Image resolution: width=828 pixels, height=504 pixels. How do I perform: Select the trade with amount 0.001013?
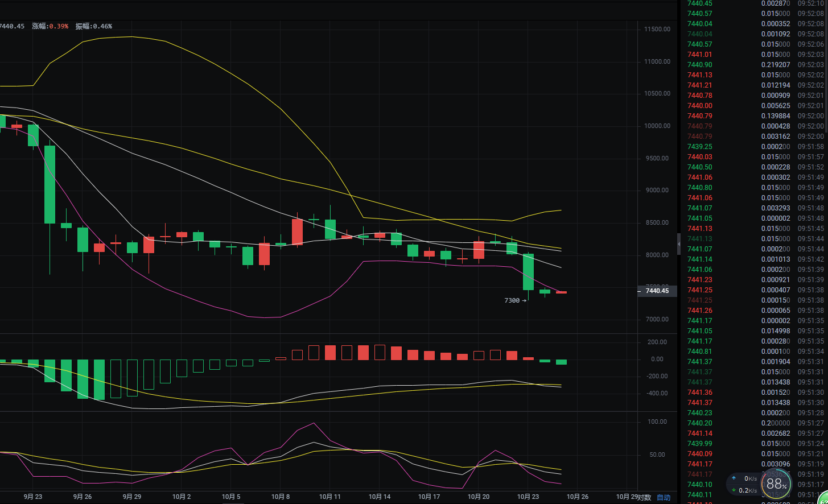coord(755,259)
